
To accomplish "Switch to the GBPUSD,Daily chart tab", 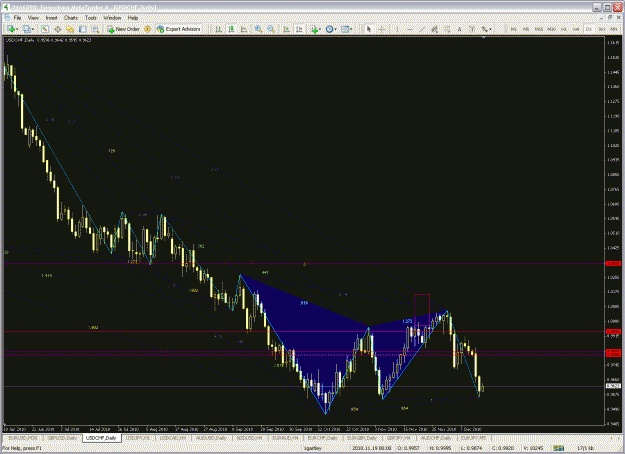I will pos(62,438).
